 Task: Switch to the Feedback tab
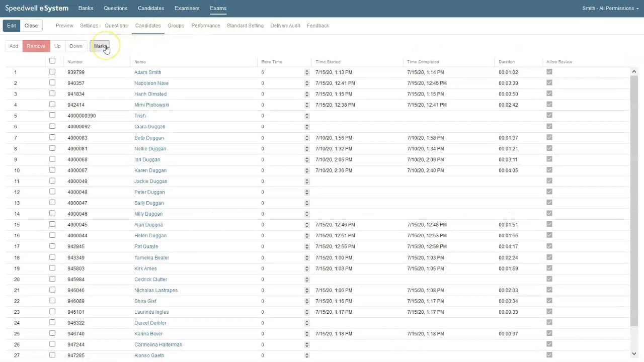point(318,26)
